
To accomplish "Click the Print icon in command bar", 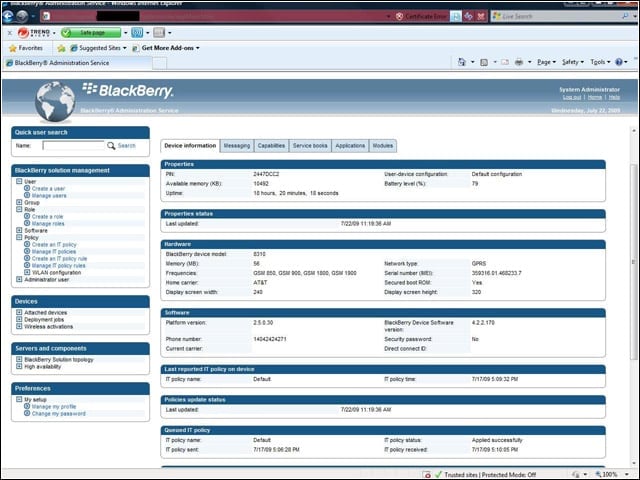I will pyautogui.click(x=519, y=62).
